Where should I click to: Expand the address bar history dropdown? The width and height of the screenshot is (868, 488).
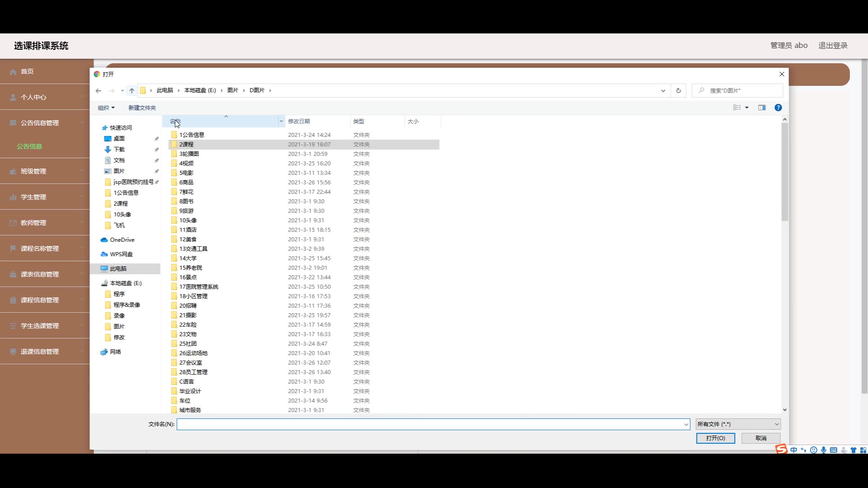[663, 90]
